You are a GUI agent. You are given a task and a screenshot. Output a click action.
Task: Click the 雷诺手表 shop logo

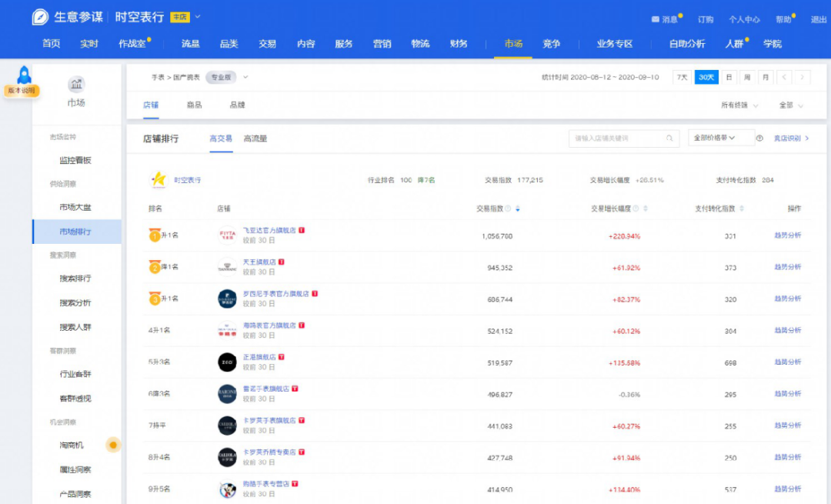pos(227,394)
